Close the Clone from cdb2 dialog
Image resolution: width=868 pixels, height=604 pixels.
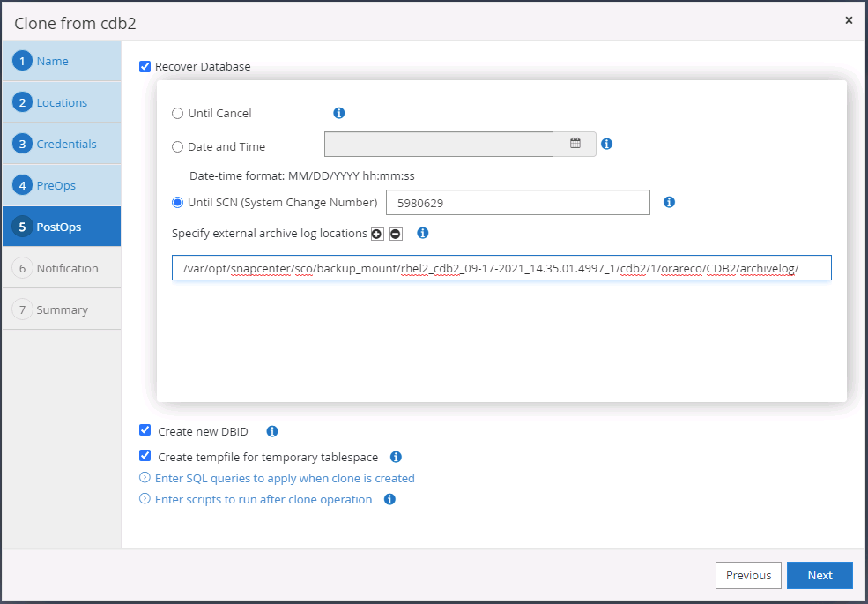pos(849,19)
